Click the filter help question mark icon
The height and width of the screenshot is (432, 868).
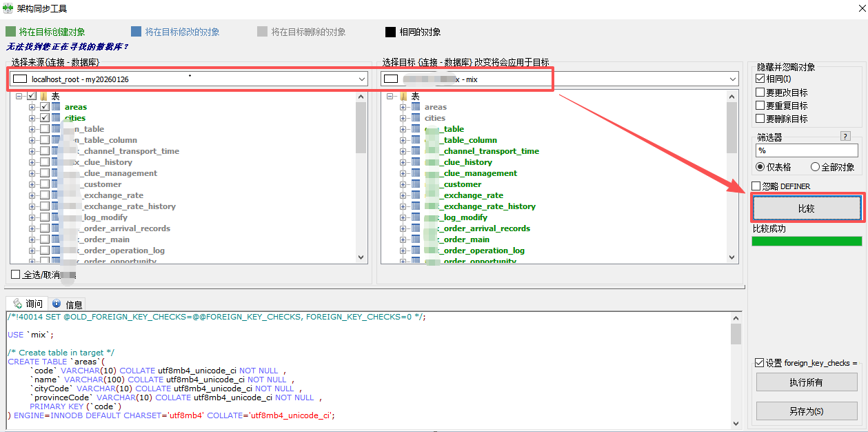tap(846, 137)
